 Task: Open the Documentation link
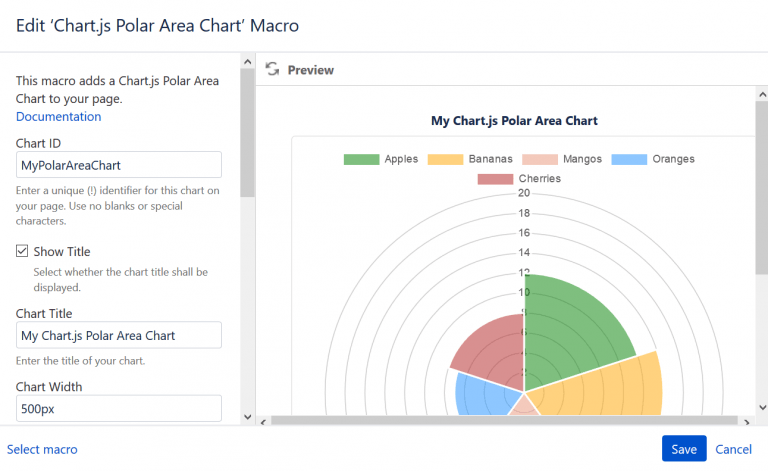pyautogui.click(x=58, y=116)
